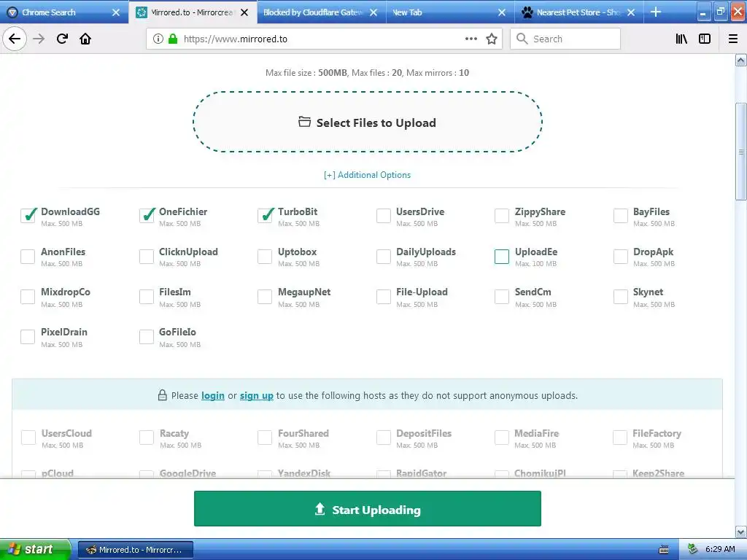
Task: Reload the Mirrored.to page
Action: (62, 39)
